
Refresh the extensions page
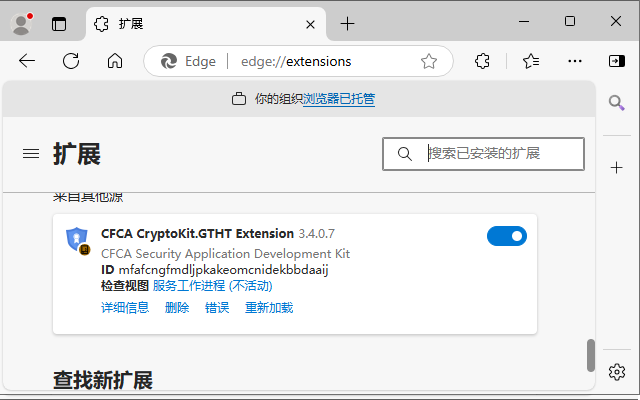click(x=71, y=61)
